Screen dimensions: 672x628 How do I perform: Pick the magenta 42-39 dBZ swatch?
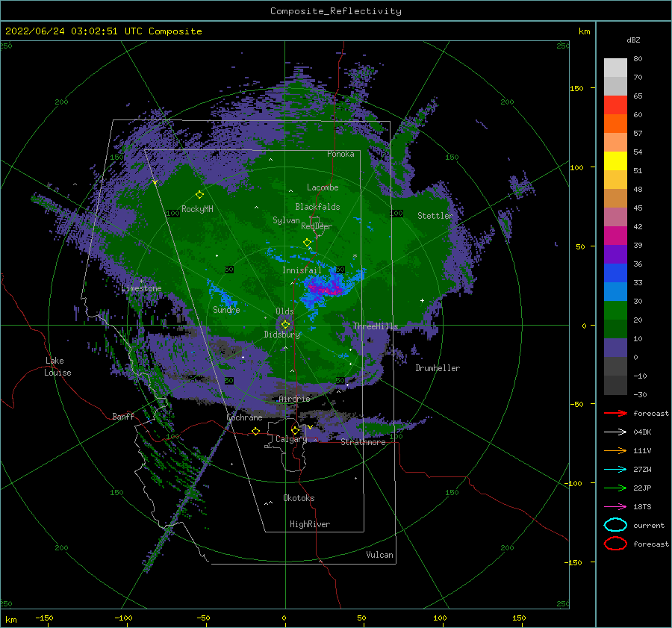615,235
